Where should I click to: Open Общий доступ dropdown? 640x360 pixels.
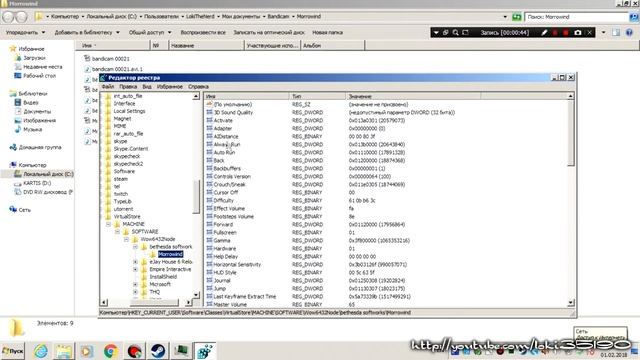(x=150, y=32)
